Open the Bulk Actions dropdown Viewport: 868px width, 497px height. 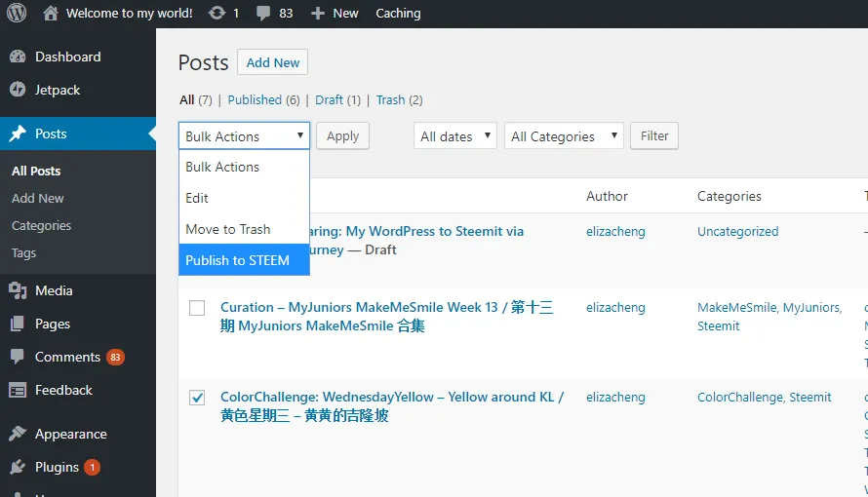pos(244,136)
